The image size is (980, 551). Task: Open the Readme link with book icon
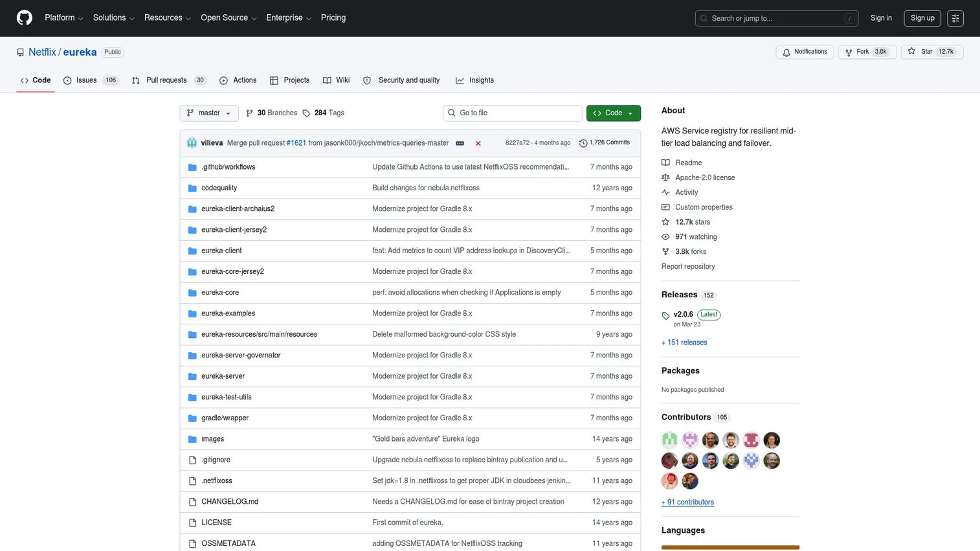point(682,163)
